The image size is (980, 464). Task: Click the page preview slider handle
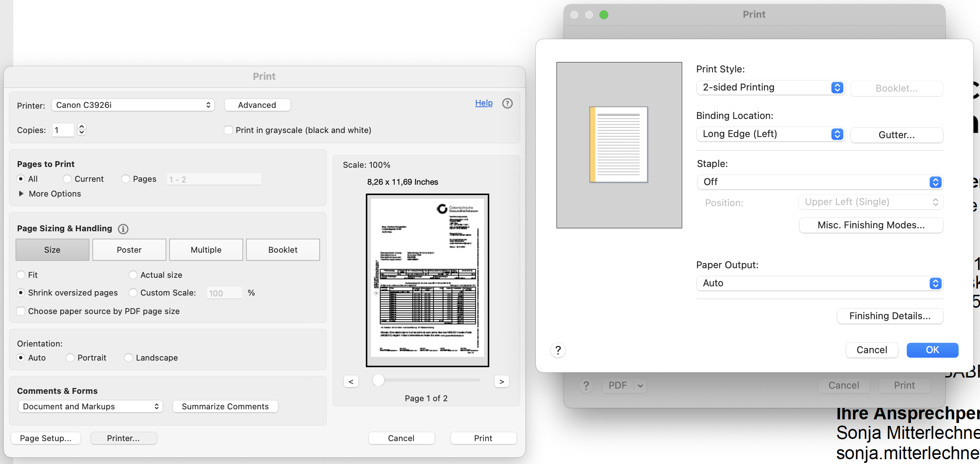(378, 380)
